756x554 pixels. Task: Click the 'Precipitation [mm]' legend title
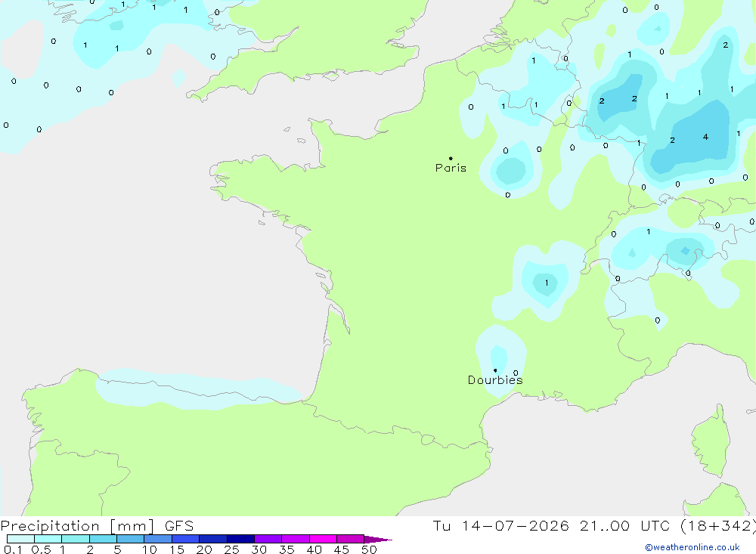(77, 526)
